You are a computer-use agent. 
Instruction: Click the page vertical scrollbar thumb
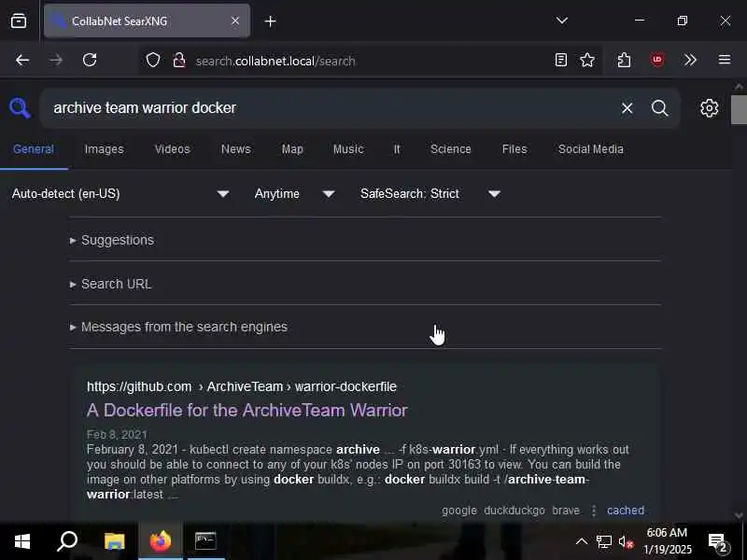739,109
